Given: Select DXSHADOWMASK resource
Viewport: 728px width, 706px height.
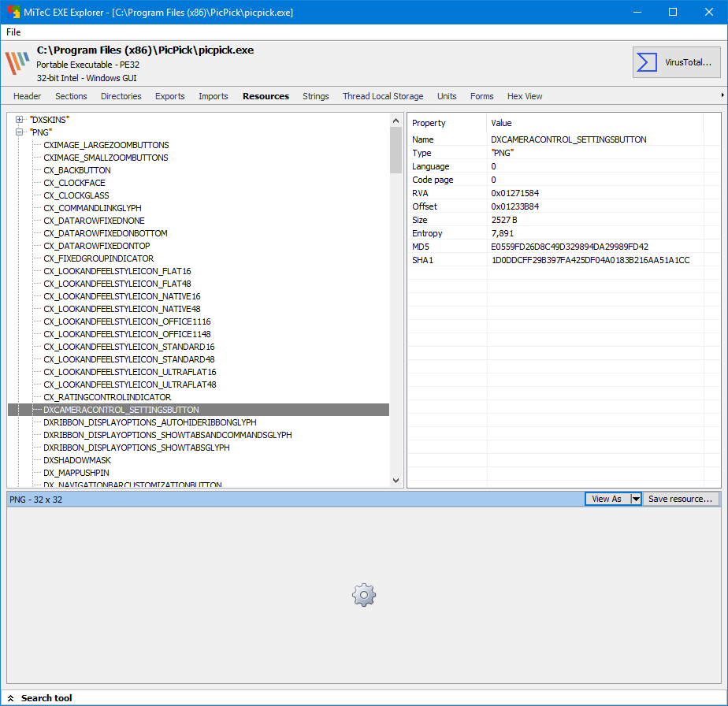Looking at the screenshot, I should [77, 460].
